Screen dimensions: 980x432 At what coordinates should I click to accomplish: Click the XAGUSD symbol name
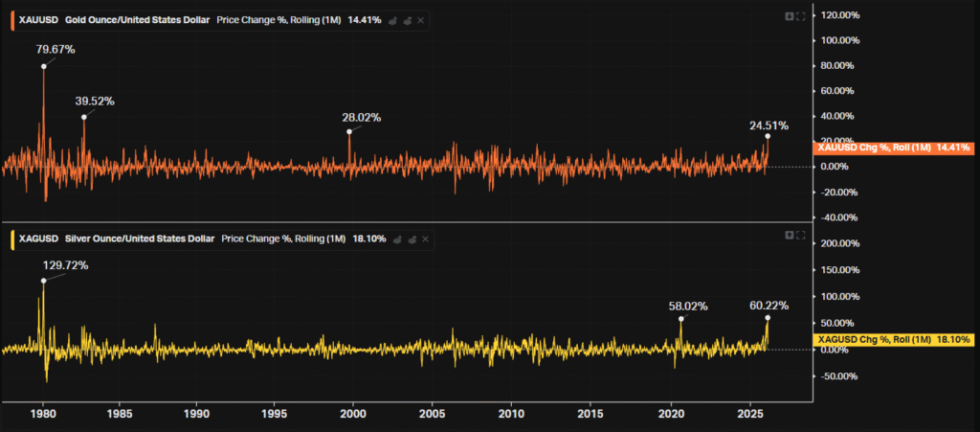pyautogui.click(x=38, y=238)
